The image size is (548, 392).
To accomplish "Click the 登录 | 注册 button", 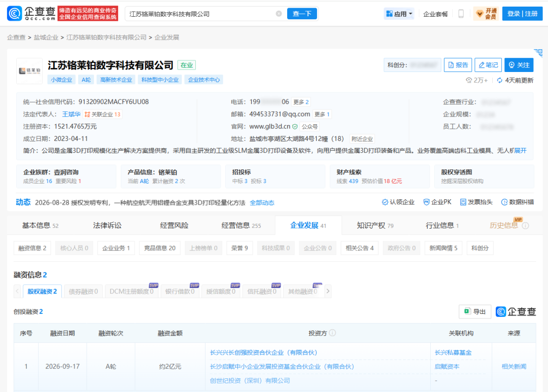I will [522, 14].
